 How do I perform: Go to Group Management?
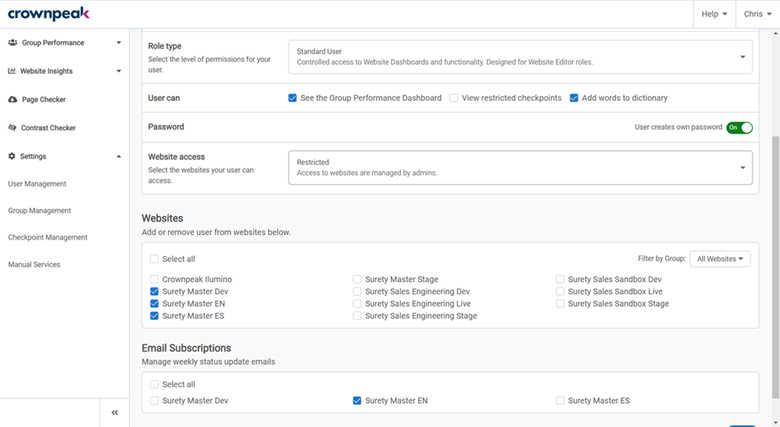39,211
